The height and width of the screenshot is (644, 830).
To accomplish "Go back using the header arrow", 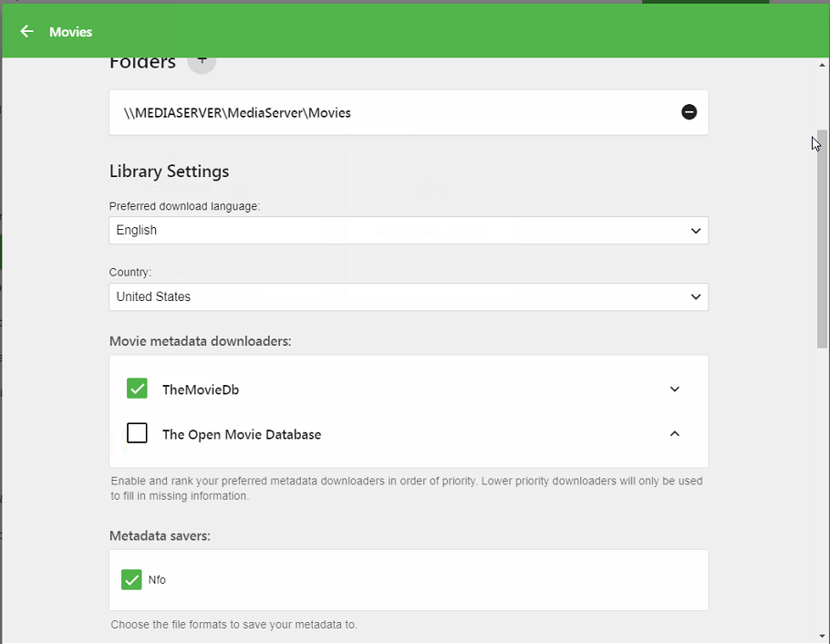I will click(x=27, y=32).
